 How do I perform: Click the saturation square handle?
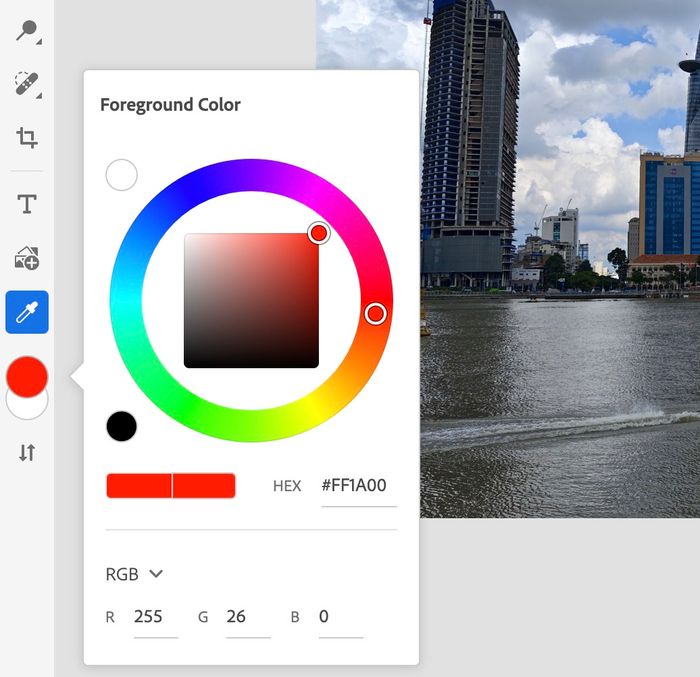click(318, 233)
